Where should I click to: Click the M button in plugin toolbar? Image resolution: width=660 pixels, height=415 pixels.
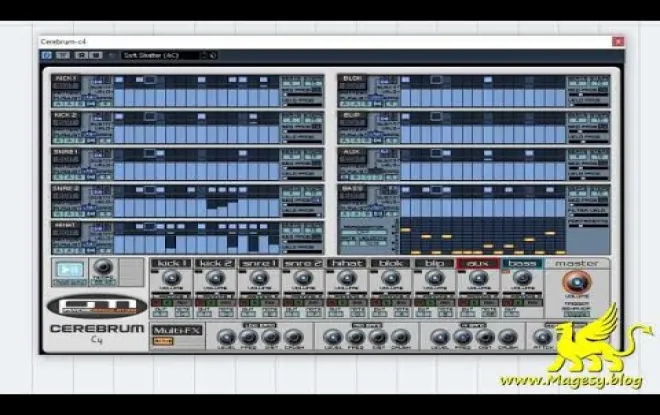96,55
